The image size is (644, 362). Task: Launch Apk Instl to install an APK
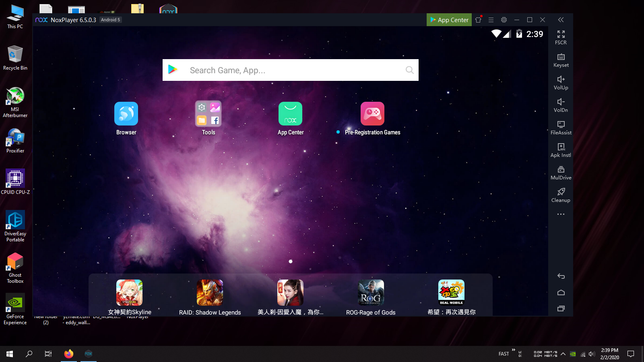(x=561, y=150)
